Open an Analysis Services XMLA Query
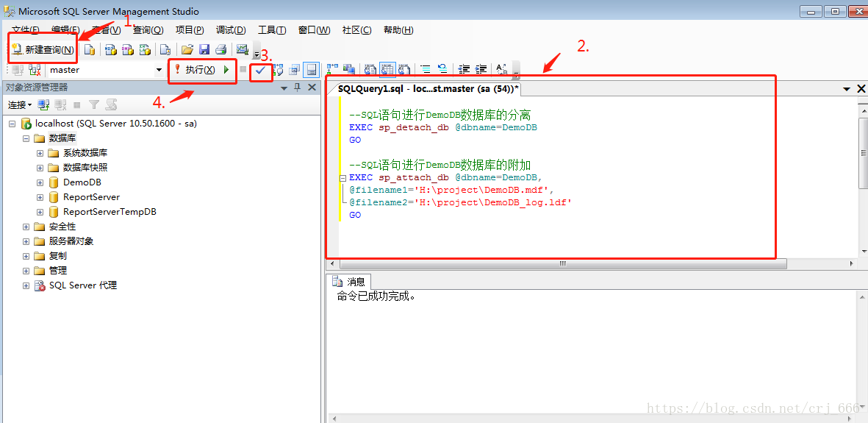The width and height of the screenshot is (868, 423). pos(145,49)
